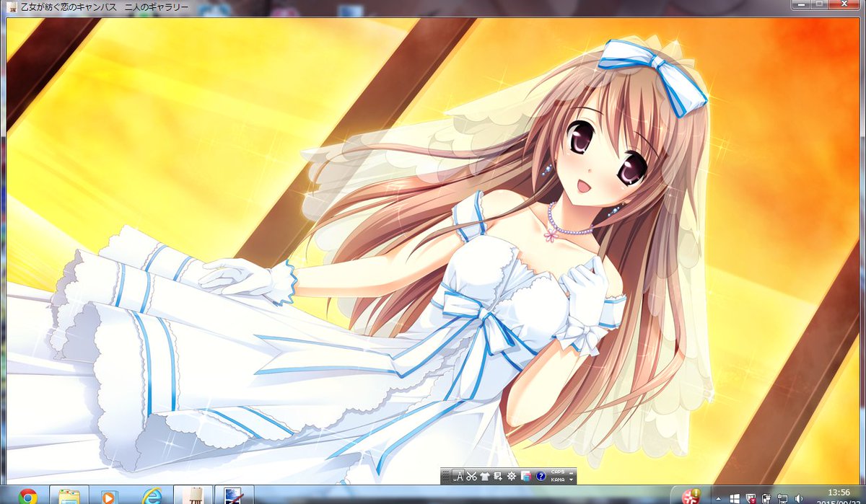The width and height of the screenshot is (866, 504).
Task: Click the scissors icon on the IME toolbar
Action: coord(471,476)
